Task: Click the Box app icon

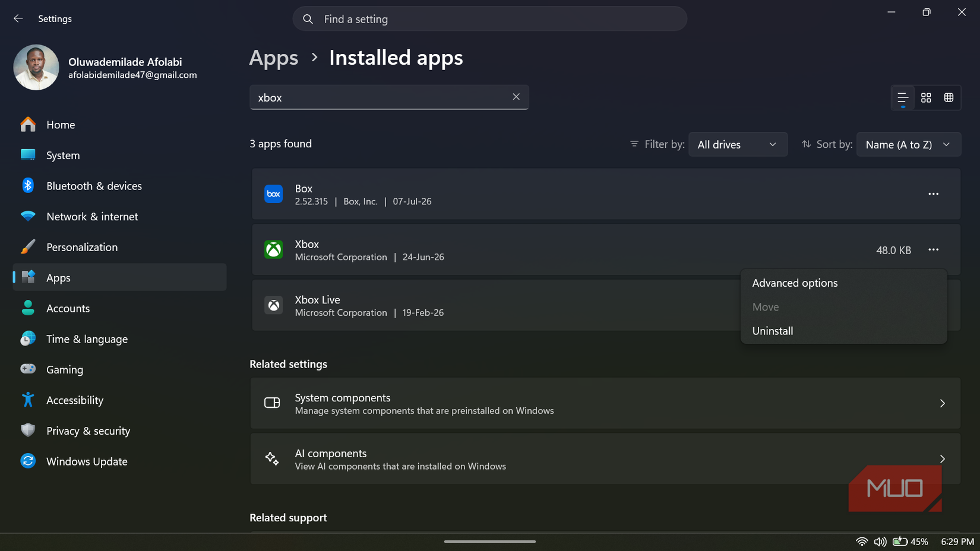Action: 273,194
